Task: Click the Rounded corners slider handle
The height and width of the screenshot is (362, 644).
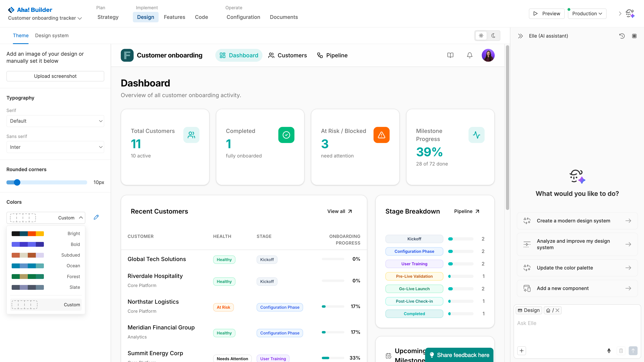Action: [x=17, y=182]
